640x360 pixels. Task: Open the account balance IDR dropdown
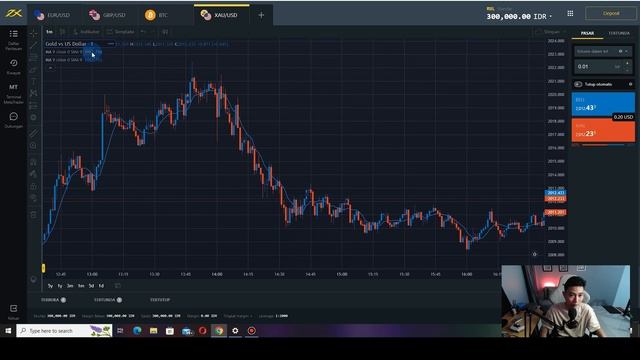pyautogui.click(x=519, y=17)
